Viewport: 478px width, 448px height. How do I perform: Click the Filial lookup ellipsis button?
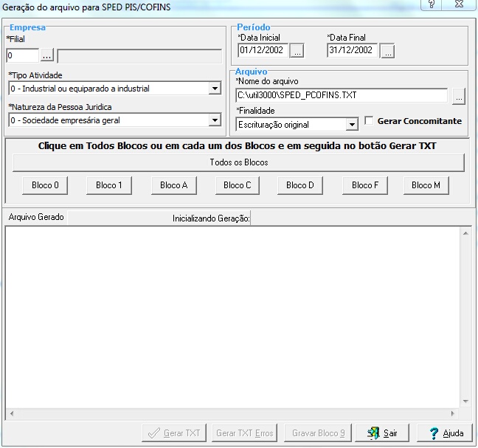coord(47,55)
